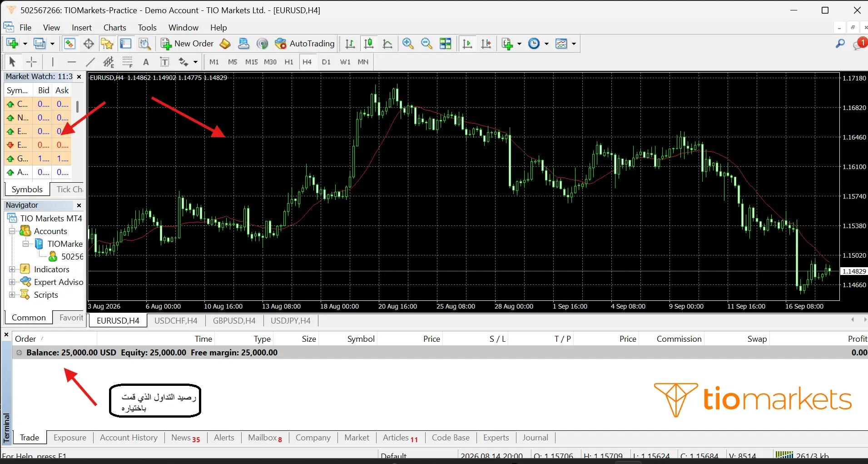Viewport: 868px width, 464px height.
Task: Toggle chart shift
Action: tap(486, 44)
